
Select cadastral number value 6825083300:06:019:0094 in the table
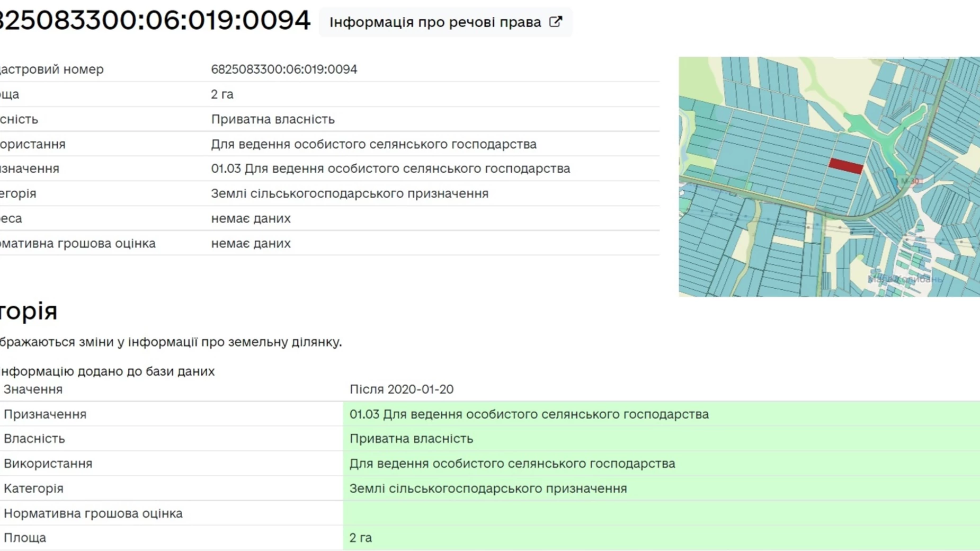point(284,69)
